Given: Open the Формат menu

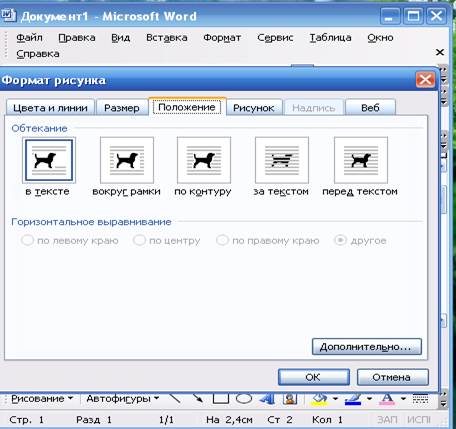Looking at the screenshot, I should click(222, 38).
